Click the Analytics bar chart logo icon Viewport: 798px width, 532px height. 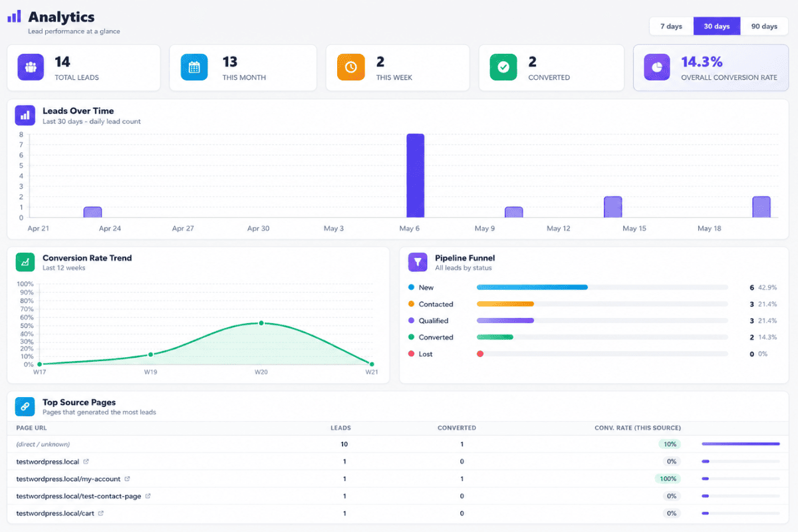[14, 17]
